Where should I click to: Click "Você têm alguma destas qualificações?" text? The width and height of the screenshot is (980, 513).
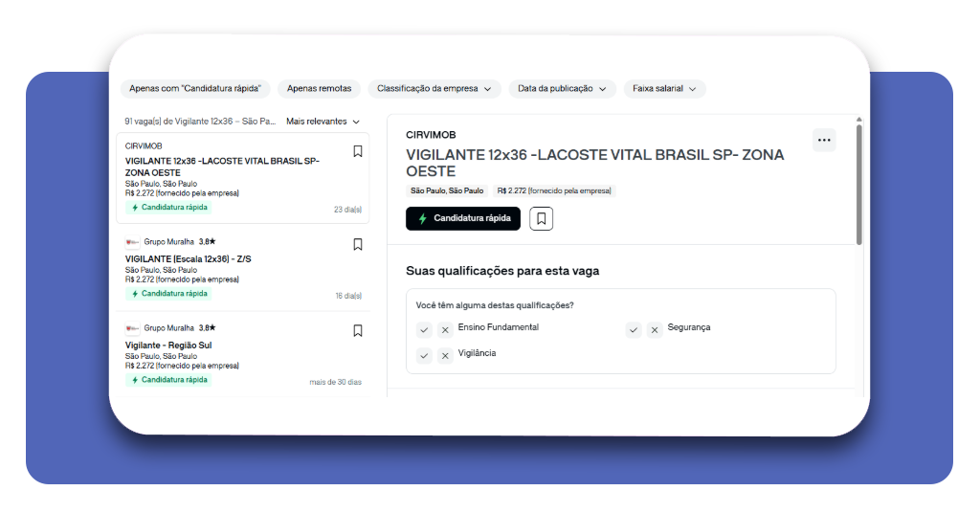click(x=495, y=305)
